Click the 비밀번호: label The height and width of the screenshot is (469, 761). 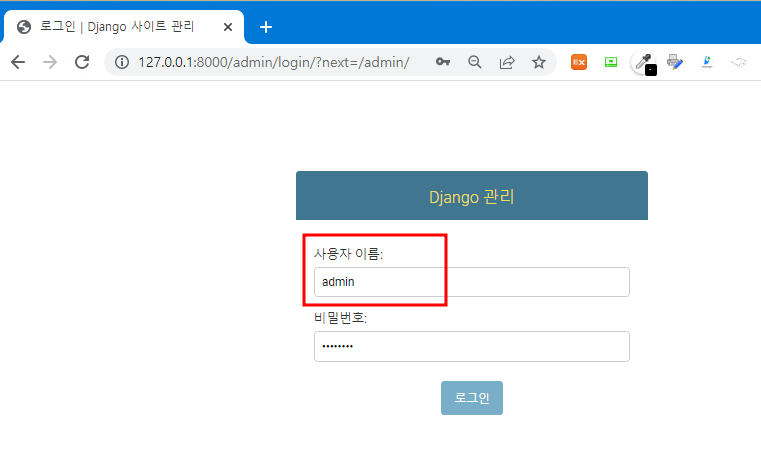[340, 318]
